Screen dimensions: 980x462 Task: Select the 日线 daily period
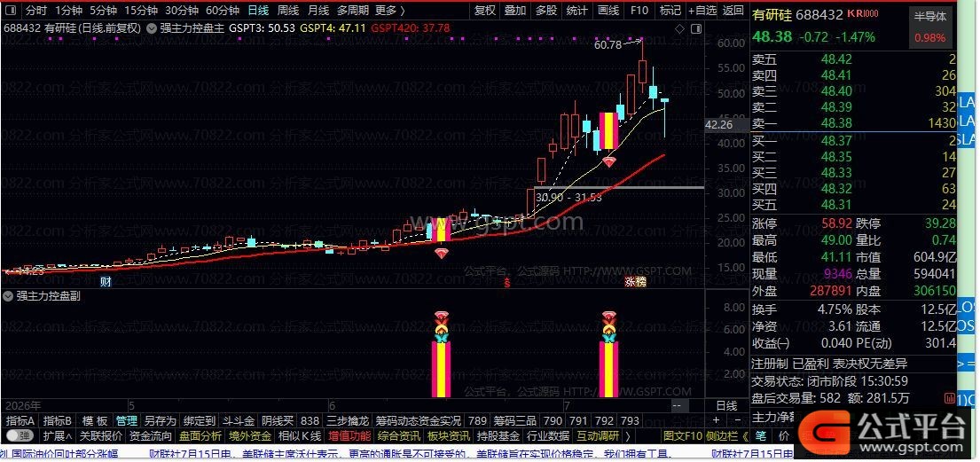pos(258,10)
